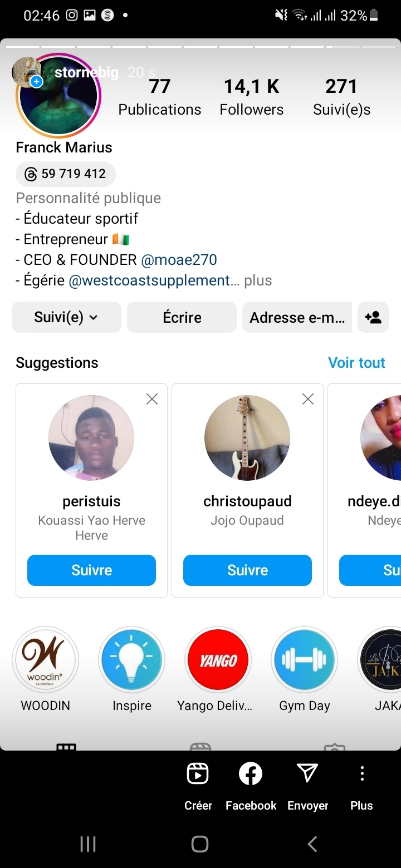401x868 pixels.
Task: Open the Inspire lightbulb highlight
Action: [132, 660]
